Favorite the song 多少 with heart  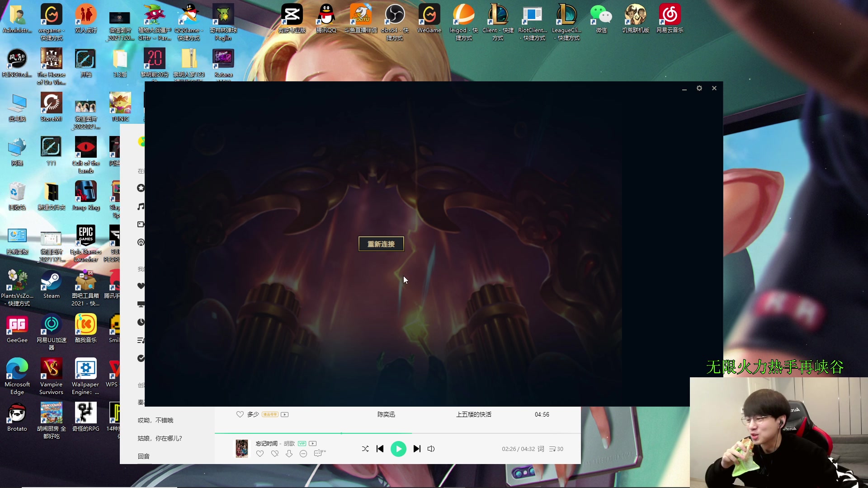(240, 414)
